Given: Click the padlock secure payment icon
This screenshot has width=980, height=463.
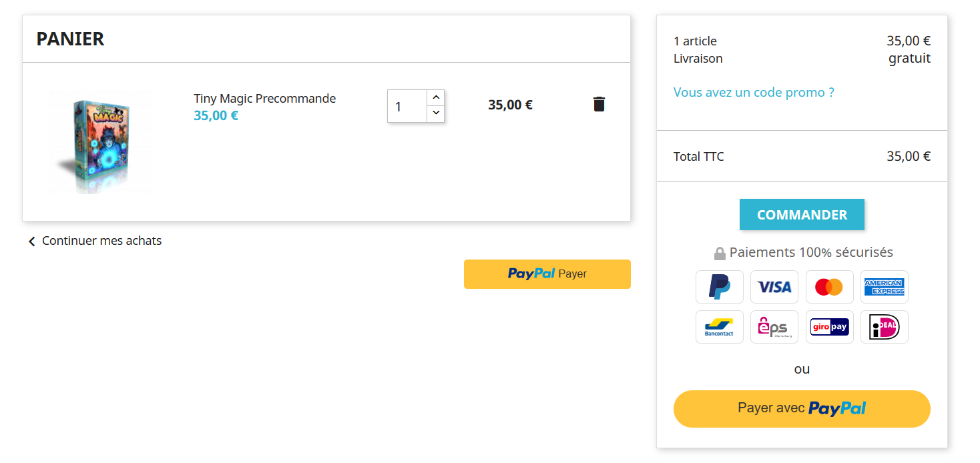Looking at the screenshot, I should (719, 253).
